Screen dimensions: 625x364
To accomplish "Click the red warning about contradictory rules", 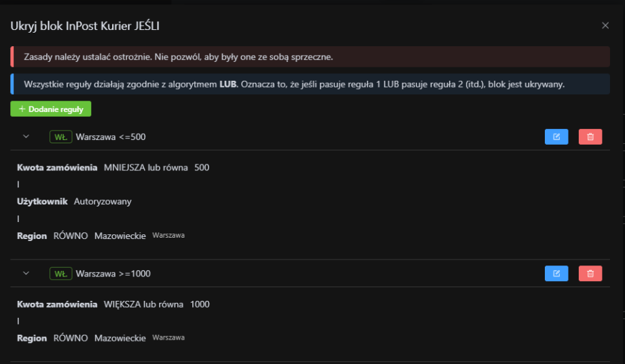I will (x=178, y=56).
